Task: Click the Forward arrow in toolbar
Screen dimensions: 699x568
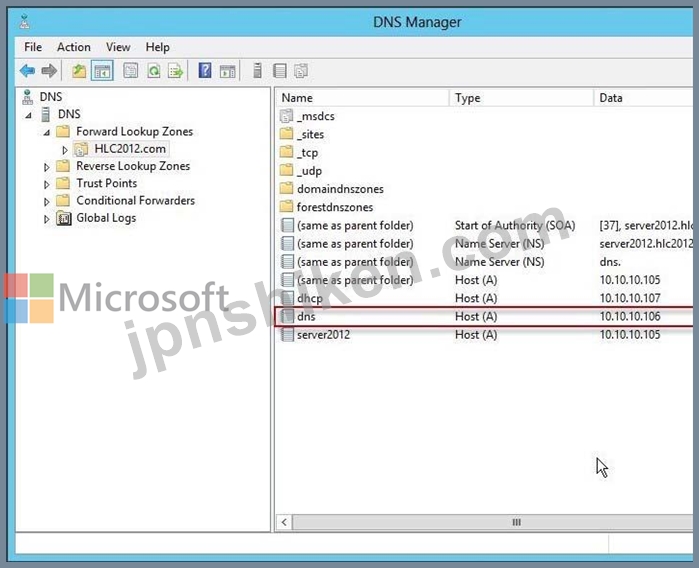Action: point(49,70)
